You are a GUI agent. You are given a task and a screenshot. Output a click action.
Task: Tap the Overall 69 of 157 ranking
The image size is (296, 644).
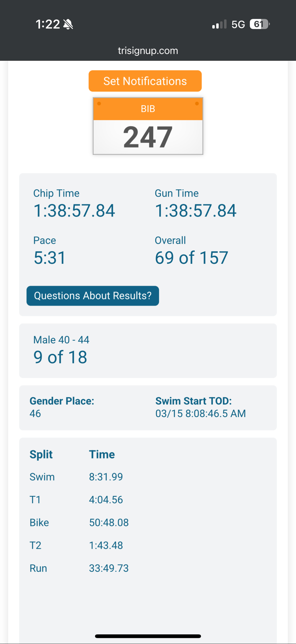click(191, 258)
